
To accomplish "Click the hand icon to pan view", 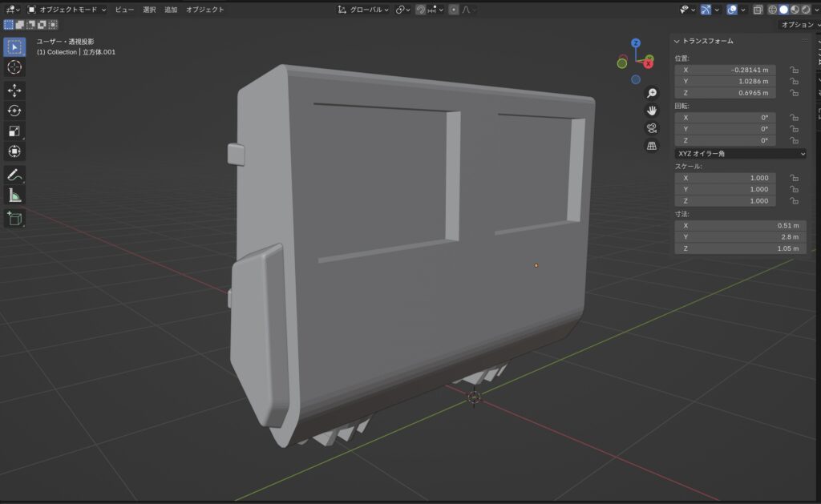I will pos(652,111).
